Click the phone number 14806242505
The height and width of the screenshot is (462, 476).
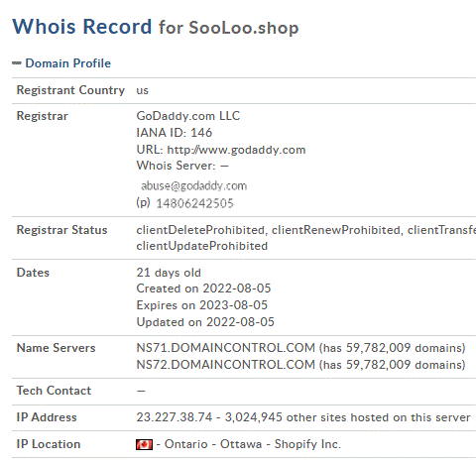(194, 203)
